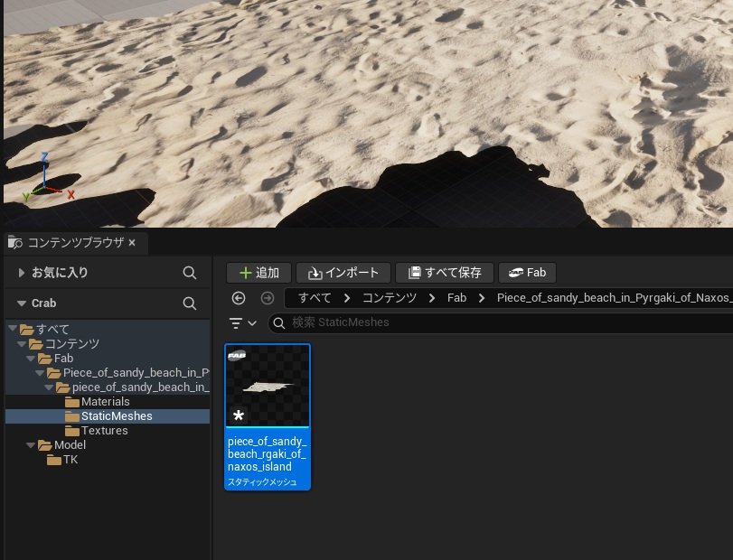Click the 追加 (Add) button
This screenshot has width=733, height=560.
click(x=258, y=273)
